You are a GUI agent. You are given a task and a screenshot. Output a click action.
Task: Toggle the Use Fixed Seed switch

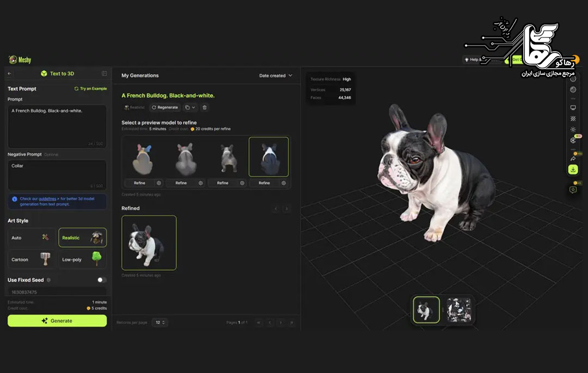pyautogui.click(x=101, y=280)
